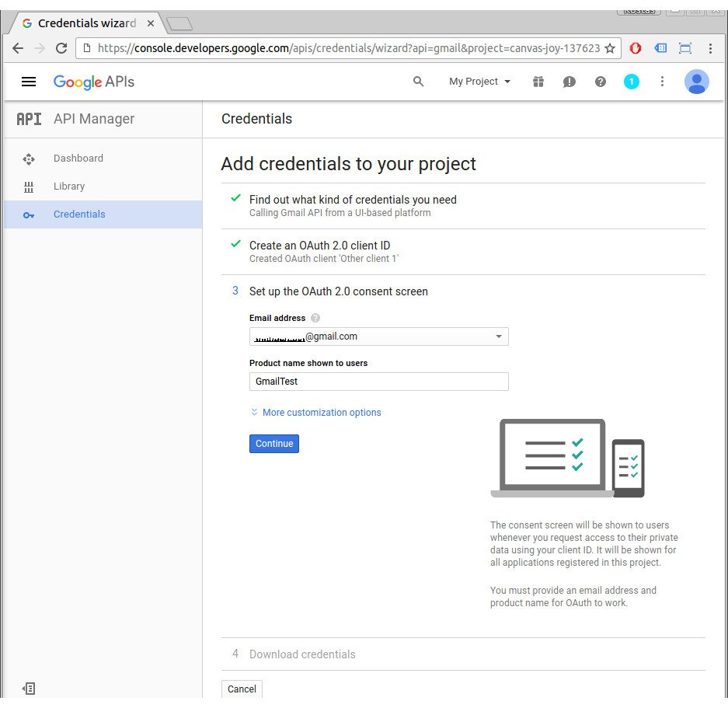Click the user account avatar
Screen dimensions: 728x708
point(696,82)
